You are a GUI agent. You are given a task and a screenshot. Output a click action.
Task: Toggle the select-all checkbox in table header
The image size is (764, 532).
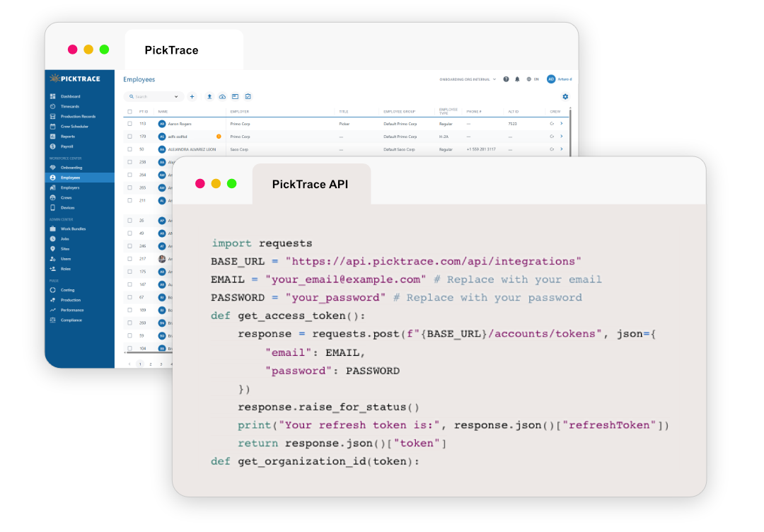pyautogui.click(x=129, y=112)
